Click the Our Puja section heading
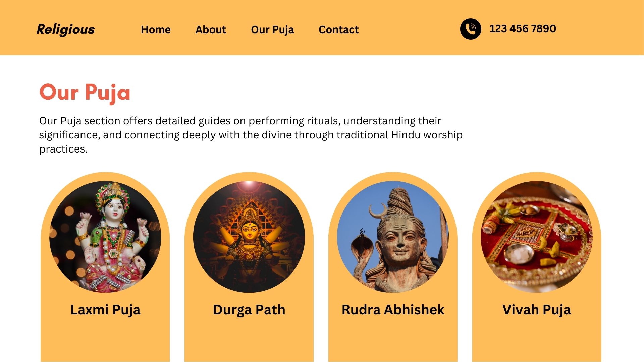The height and width of the screenshot is (362, 644). click(85, 93)
